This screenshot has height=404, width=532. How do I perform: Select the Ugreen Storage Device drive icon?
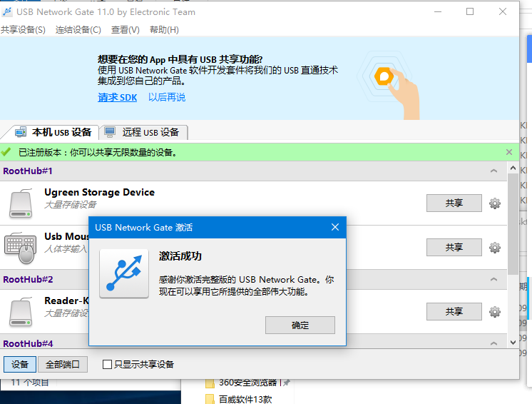21,203
